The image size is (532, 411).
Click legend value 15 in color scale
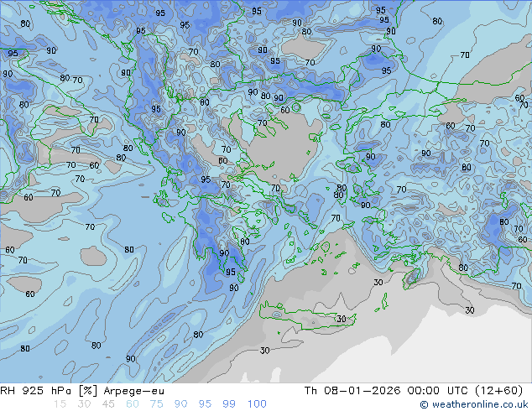click(60, 404)
